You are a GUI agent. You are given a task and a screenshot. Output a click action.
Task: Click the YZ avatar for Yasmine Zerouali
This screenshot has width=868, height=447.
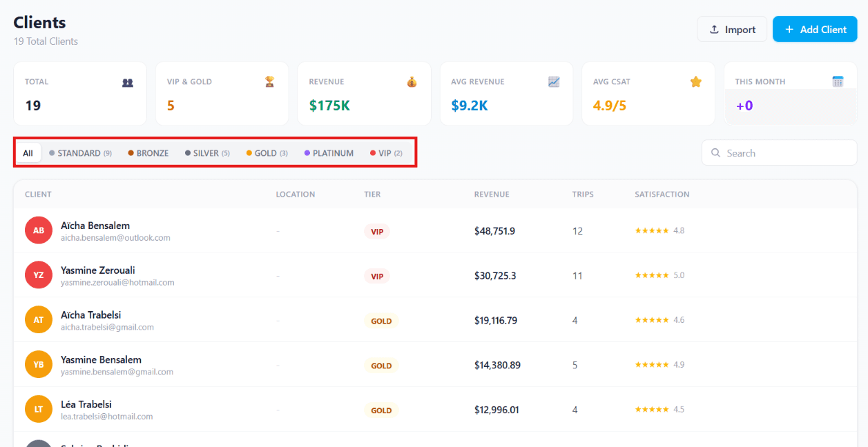[39, 275]
